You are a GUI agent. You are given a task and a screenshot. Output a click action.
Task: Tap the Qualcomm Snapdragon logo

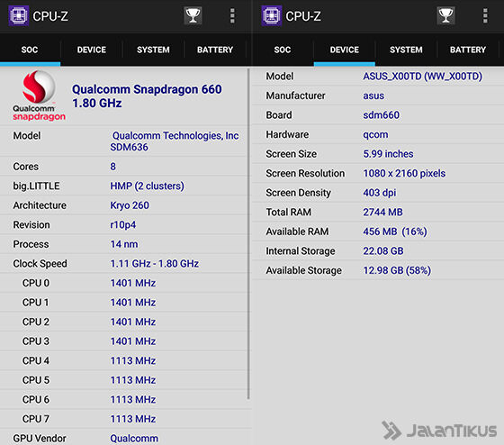pyautogui.click(x=39, y=95)
